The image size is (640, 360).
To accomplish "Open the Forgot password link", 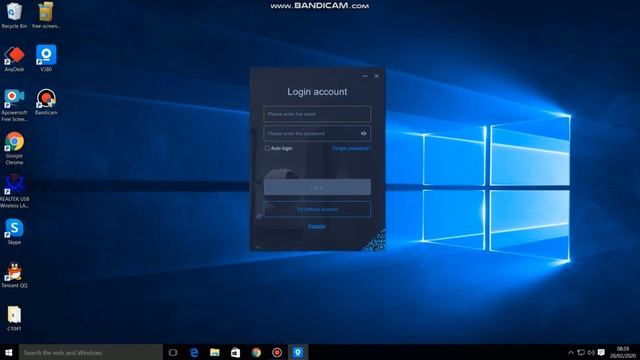I will tap(351, 148).
